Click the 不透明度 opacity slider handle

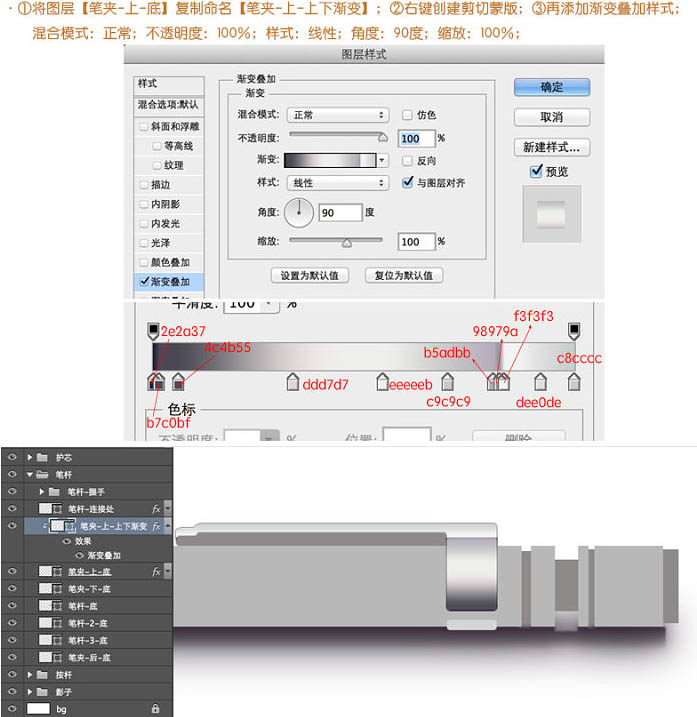click(x=383, y=137)
